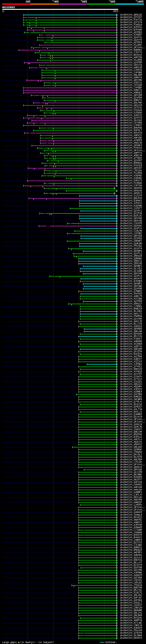146x644 pixels.
Task: Select label UniRef100_C6TGQ9
Action: 131,85
